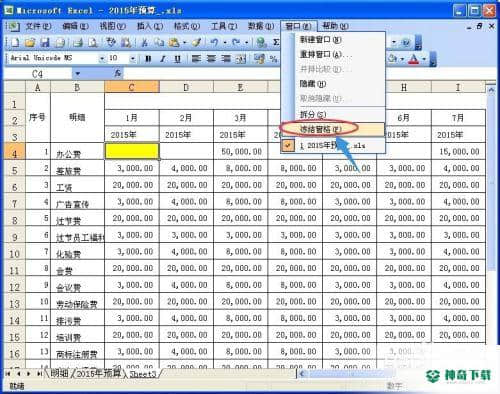
Task: Click the AutoSum sigma icon
Action: point(276,42)
